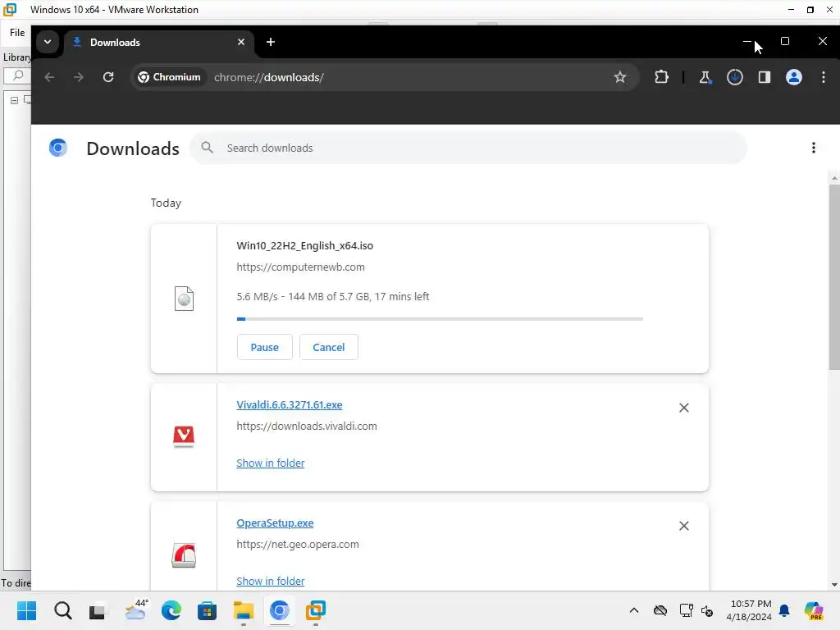Bookmark this page with star icon
Image resolution: width=840 pixels, height=630 pixels.
click(x=620, y=77)
